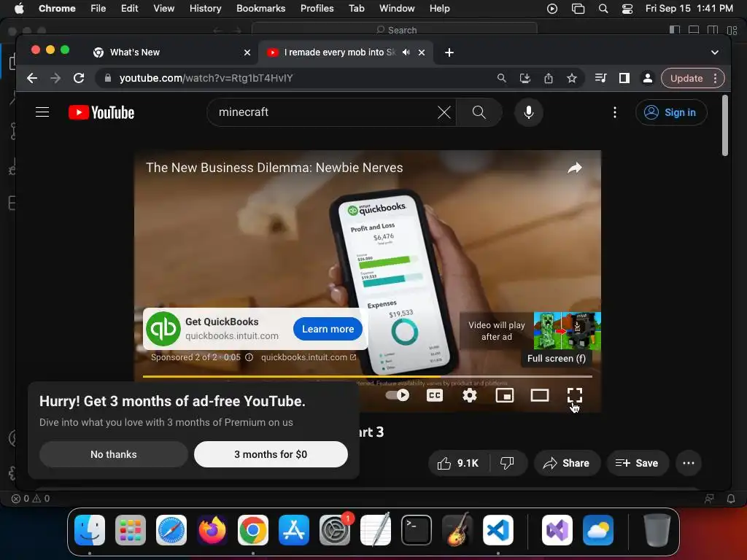Save the video to a playlist
The width and height of the screenshot is (747, 560).
pos(638,463)
